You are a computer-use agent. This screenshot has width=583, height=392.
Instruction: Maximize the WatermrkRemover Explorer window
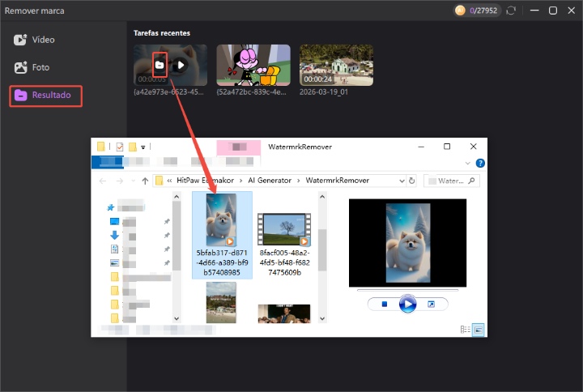447,147
